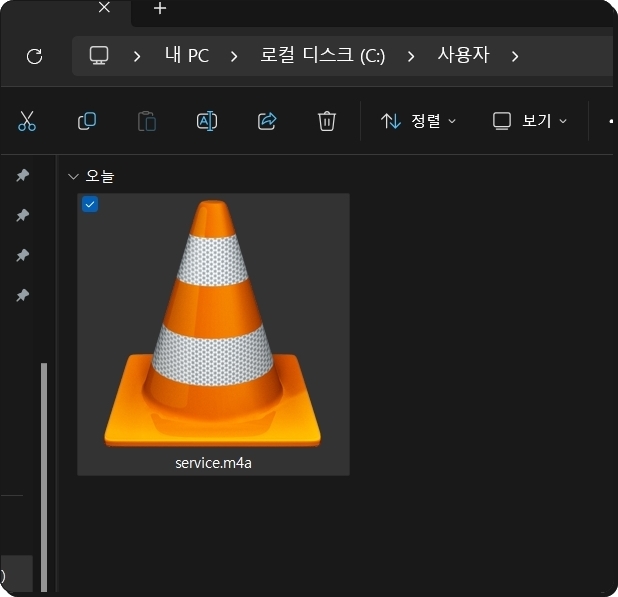Click the Copy icon in toolbar
Image resolution: width=618 pixels, height=597 pixels.
click(87, 121)
